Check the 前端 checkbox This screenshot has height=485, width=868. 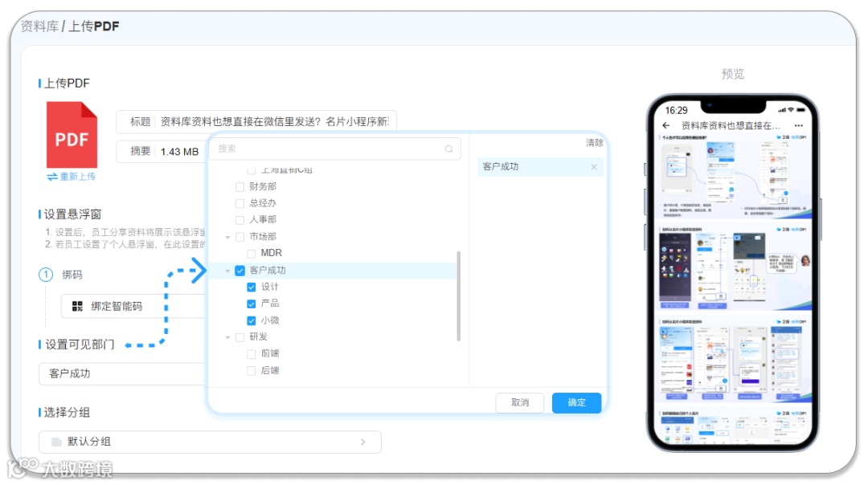point(252,354)
